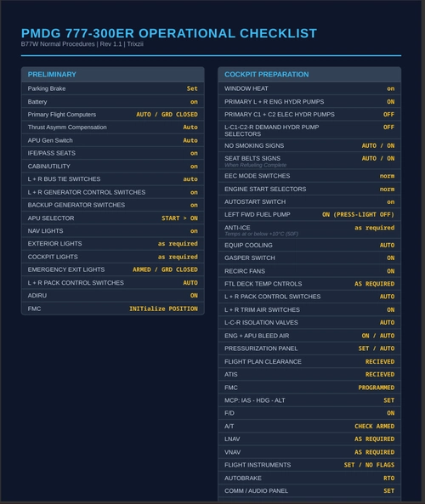Image resolution: width=425 pixels, height=504 pixels.
Task: Click the 'IFE/PASS SEATS' label
Action: point(52,153)
